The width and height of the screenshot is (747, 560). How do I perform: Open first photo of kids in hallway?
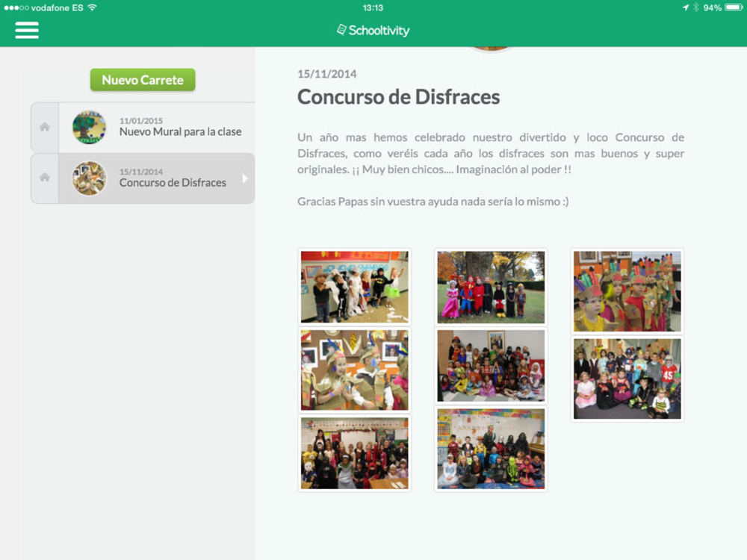pos(354,287)
